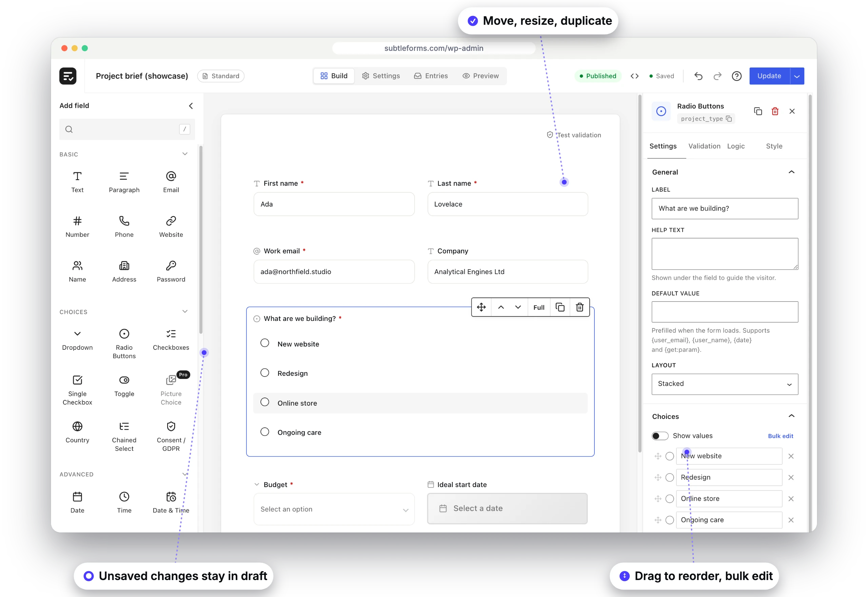Add a Toggle field
The width and height of the screenshot is (868, 597).
tap(124, 386)
